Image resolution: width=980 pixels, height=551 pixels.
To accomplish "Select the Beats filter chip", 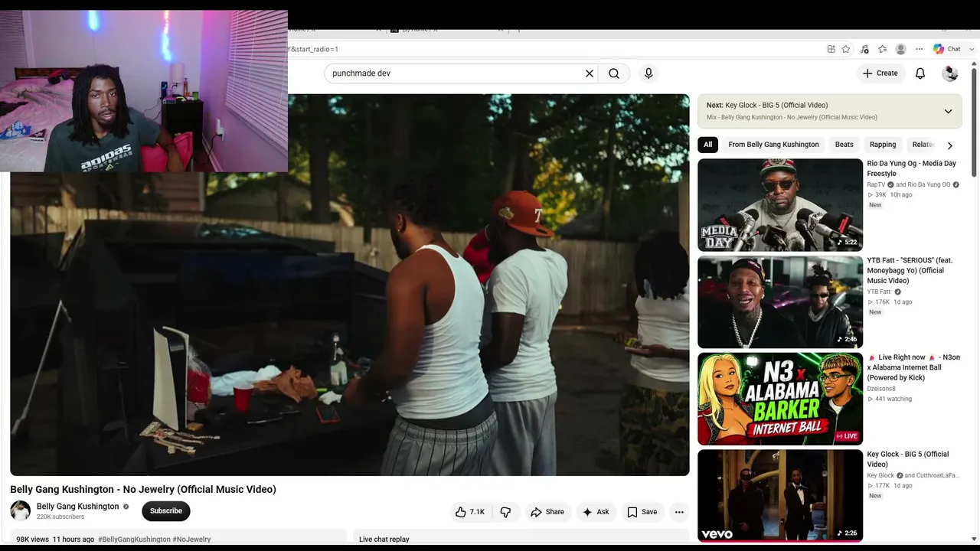I will pos(844,145).
